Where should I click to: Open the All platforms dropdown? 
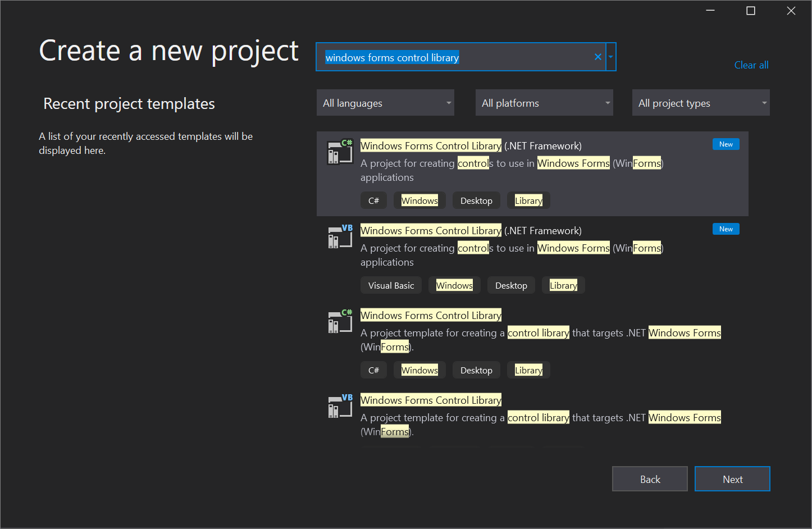544,102
